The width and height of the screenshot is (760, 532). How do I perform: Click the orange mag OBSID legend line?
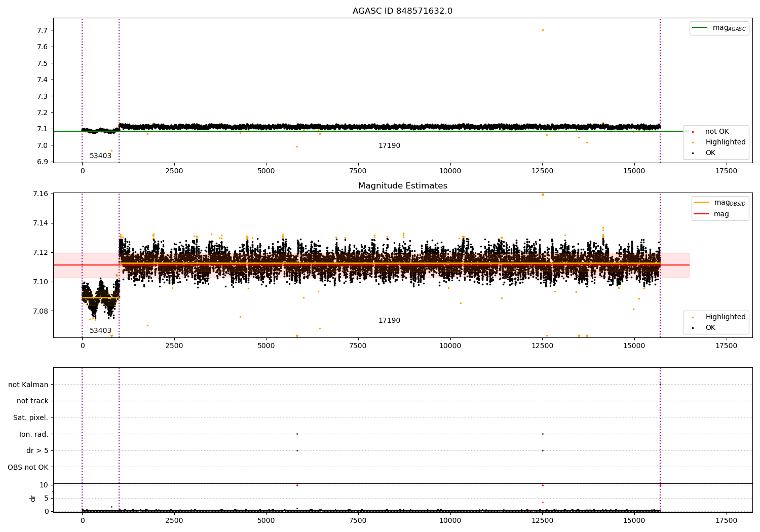click(702, 203)
